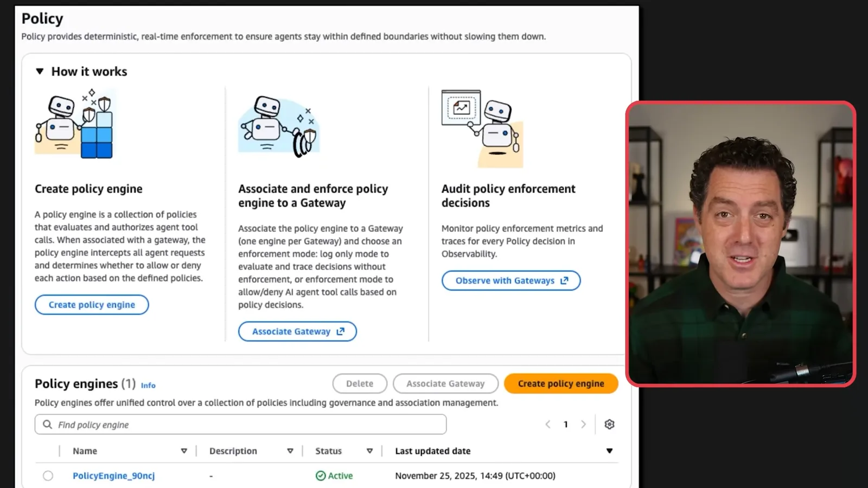The image size is (868, 488).
Task: Sort by the Name column arrow
Action: point(184,451)
